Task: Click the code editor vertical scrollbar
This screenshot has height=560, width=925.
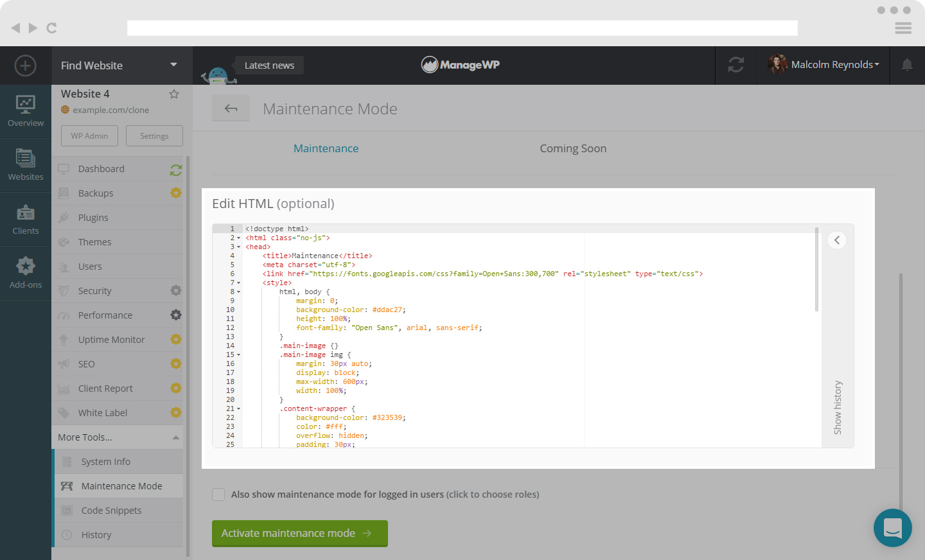Action: click(x=816, y=270)
